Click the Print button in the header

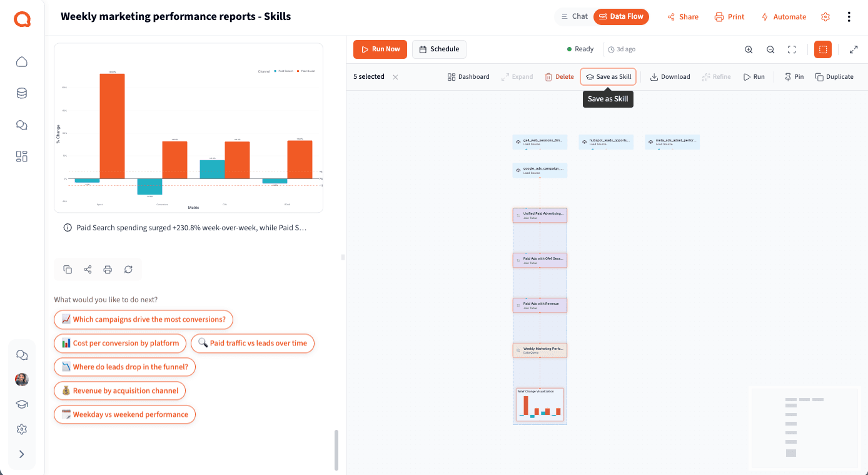click(730, 17)
